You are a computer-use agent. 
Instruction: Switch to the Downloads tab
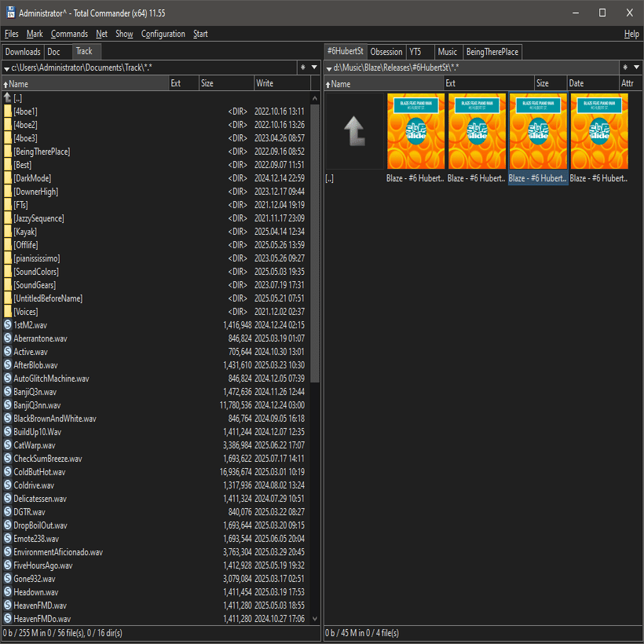tap(23, 52)
